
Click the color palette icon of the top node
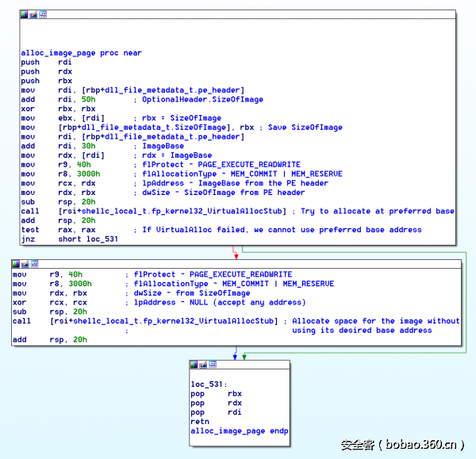(x=24, y=14)
